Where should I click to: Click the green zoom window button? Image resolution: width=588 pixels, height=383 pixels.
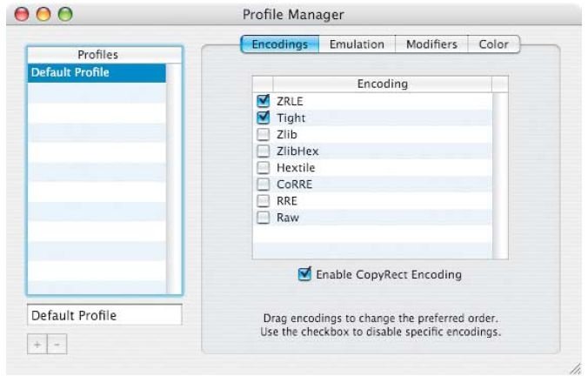pyautogui.click(x=65, y=15)
